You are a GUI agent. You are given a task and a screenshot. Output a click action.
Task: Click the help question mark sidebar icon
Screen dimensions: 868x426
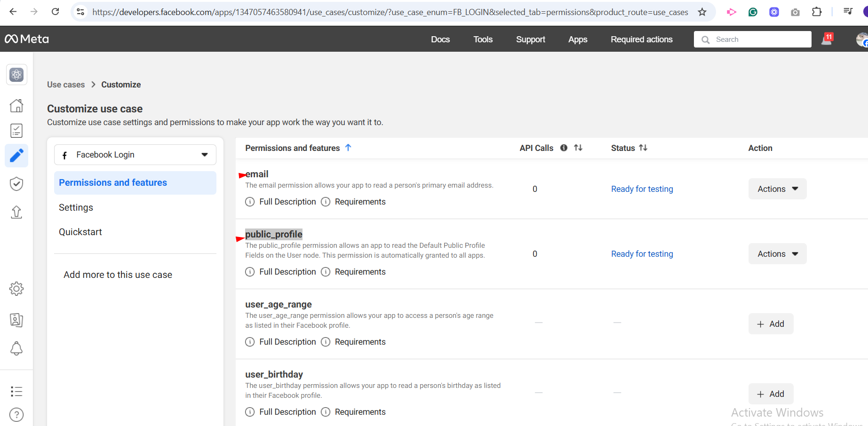click(x=16, y=415)
